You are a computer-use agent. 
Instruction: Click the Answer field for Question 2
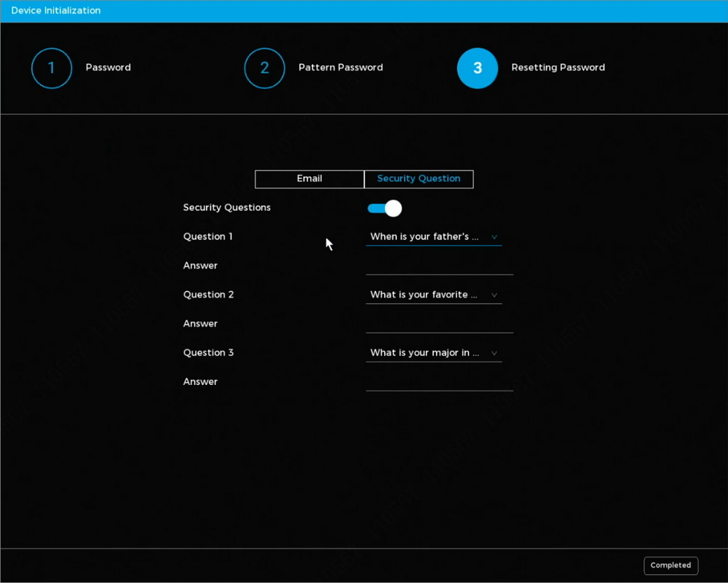[x=439, y=324]
